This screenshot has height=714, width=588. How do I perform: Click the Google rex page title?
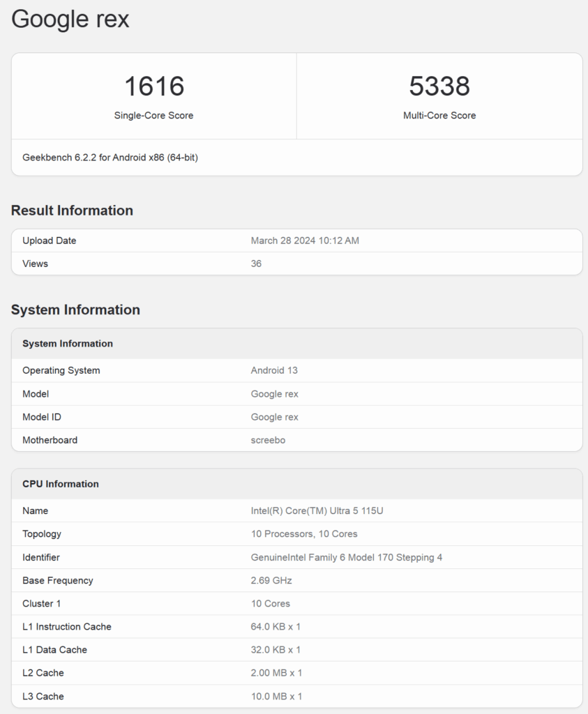click(x=70, y=19)
